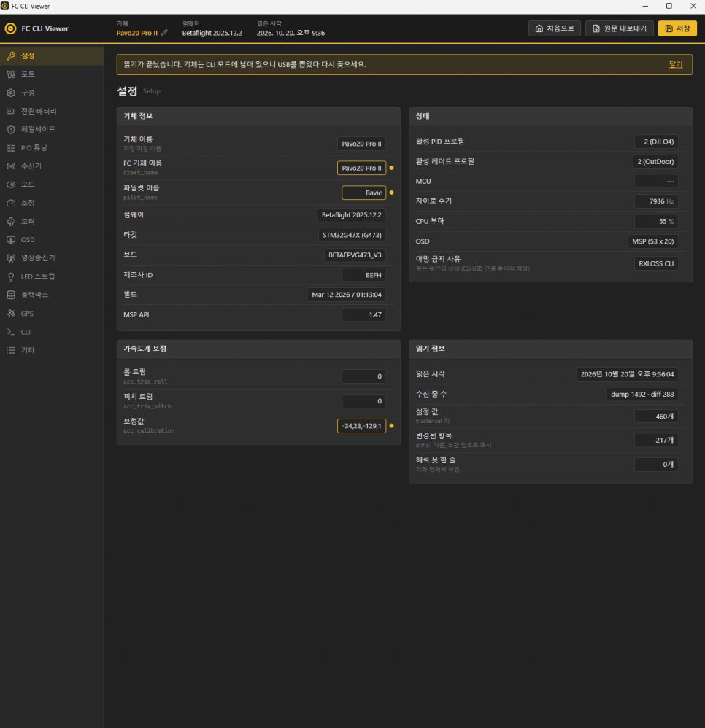
Task: Click the 설정 wrench icon in sidebar
Action: click(11, 55)
